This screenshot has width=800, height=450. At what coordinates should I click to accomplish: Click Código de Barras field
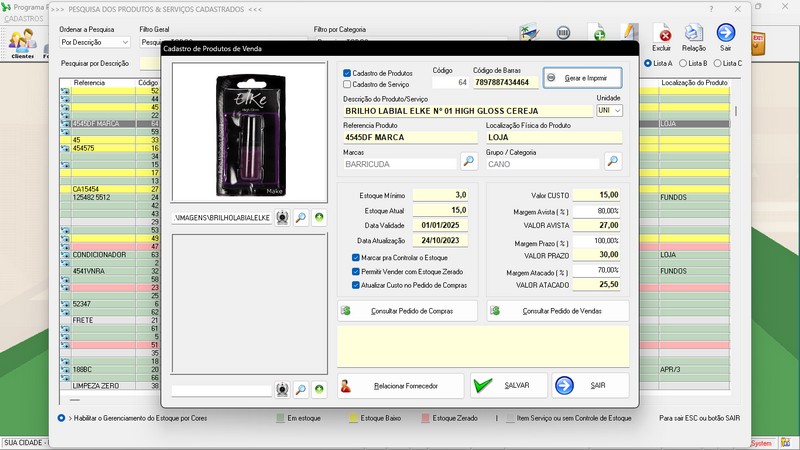click(505, 82)
